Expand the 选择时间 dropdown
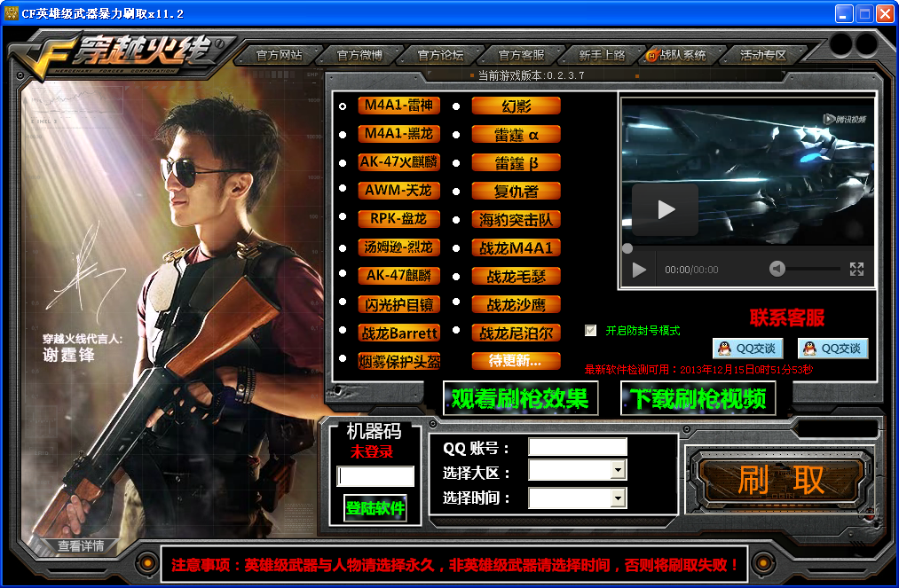The height and width of the screenshot is (588, 899). coord(618,498)
